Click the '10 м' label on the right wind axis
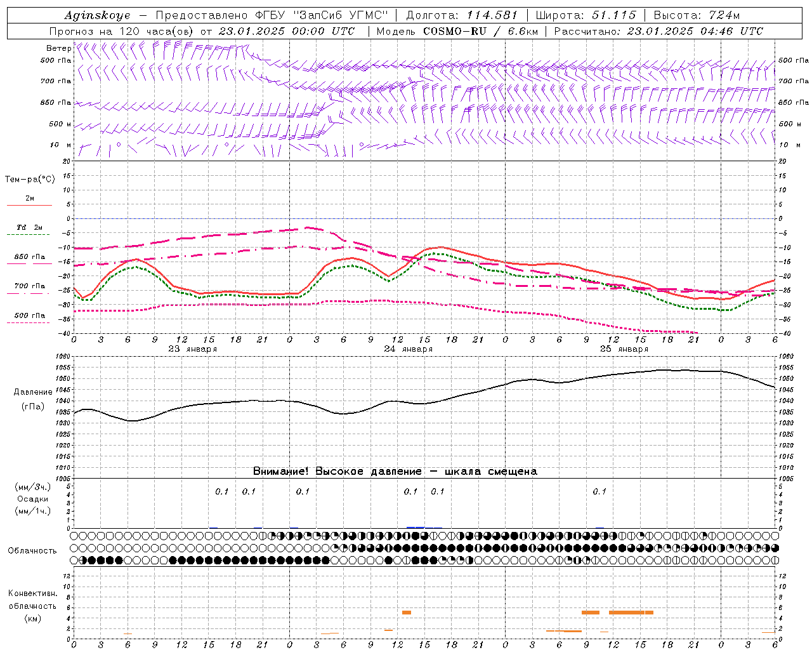 point(790,145)
